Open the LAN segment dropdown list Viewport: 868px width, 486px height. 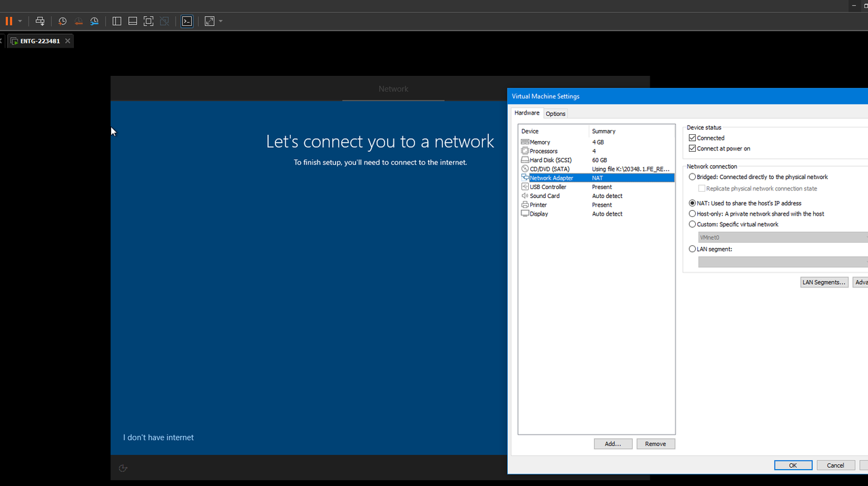[x=783, y=262]
